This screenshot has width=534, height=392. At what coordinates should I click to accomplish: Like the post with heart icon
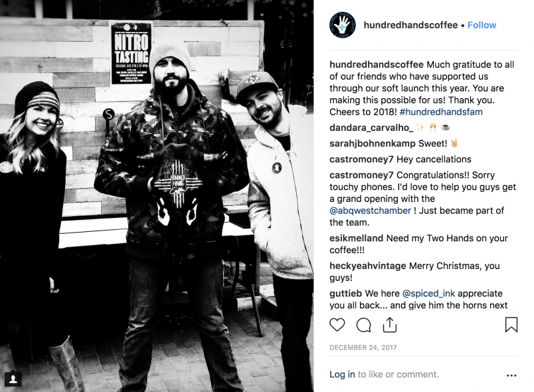click(x=337, y=325)
